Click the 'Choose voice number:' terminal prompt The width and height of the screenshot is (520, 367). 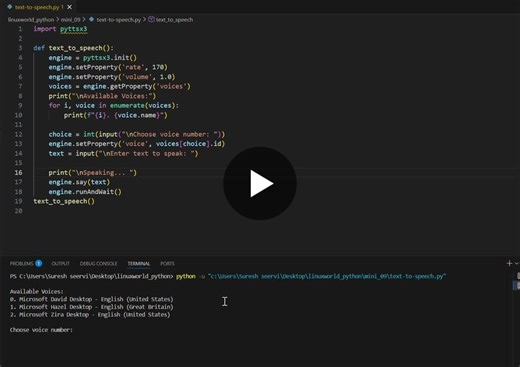[41, 330]
